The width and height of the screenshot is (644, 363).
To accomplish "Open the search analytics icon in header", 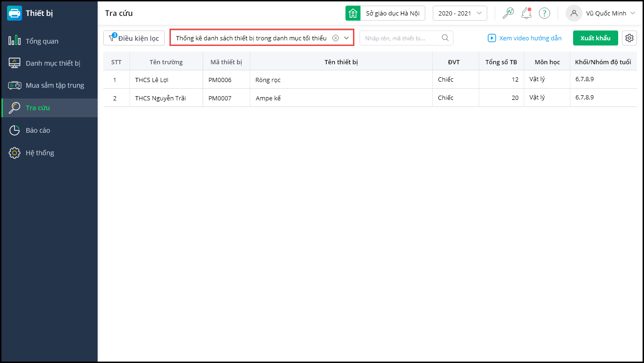I will (508, 13).
